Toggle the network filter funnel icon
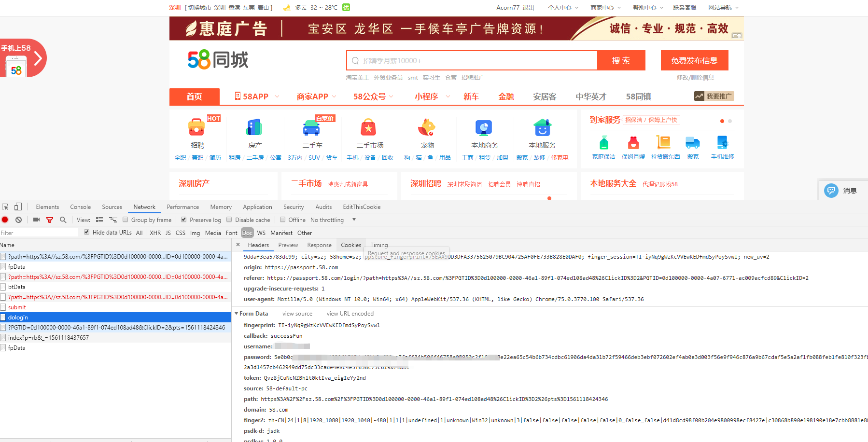This screenshot has height=442, width=868. click(49, 220)
